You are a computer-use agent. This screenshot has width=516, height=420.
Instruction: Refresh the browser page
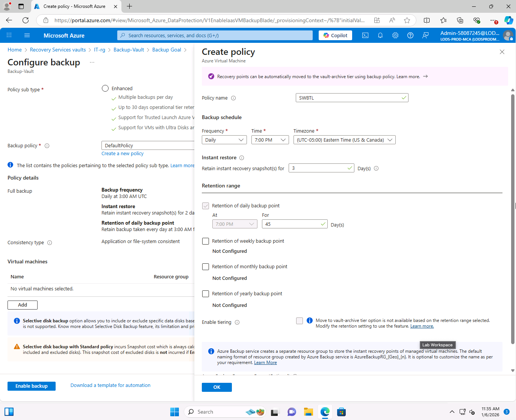(26, 20)
